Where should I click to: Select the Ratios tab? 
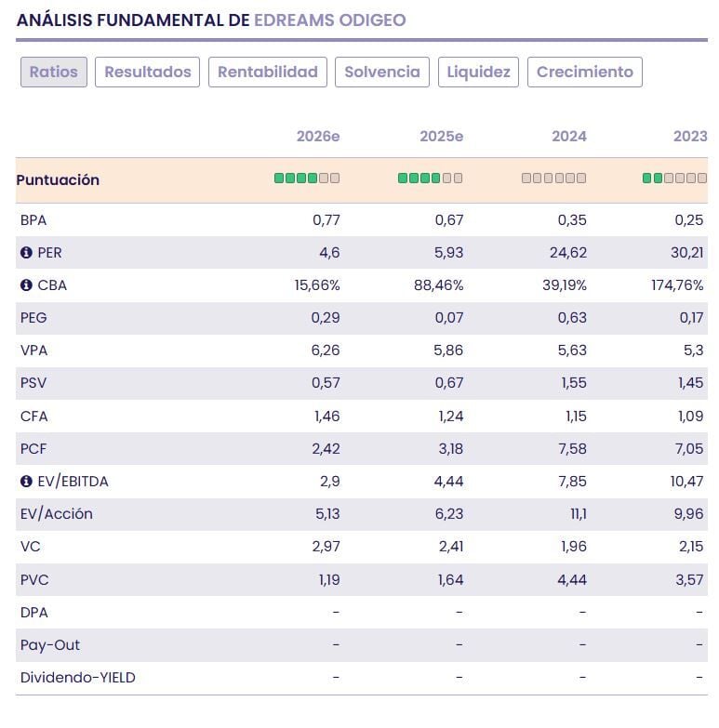click(x=54, y=72)
